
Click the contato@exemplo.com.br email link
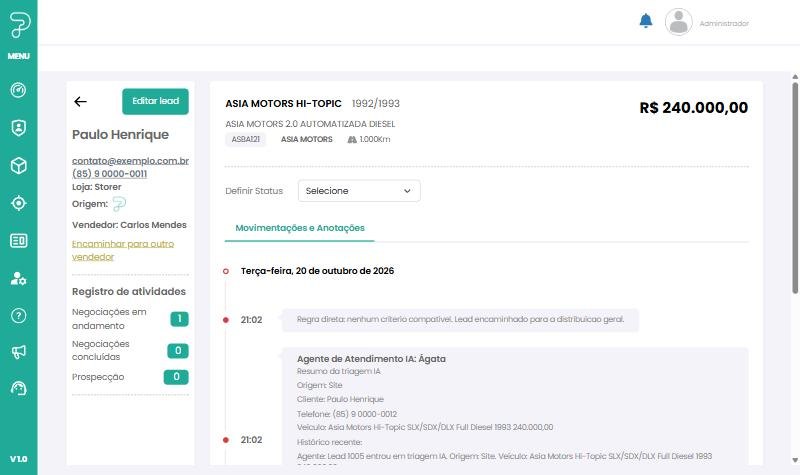130,161
